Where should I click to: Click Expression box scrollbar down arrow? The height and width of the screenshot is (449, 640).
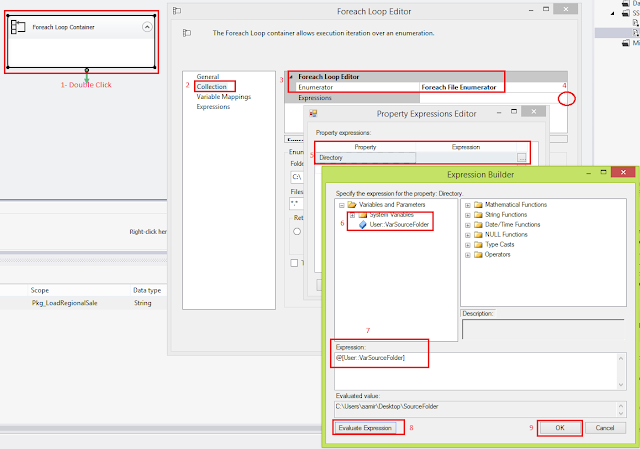pos(621,385)
